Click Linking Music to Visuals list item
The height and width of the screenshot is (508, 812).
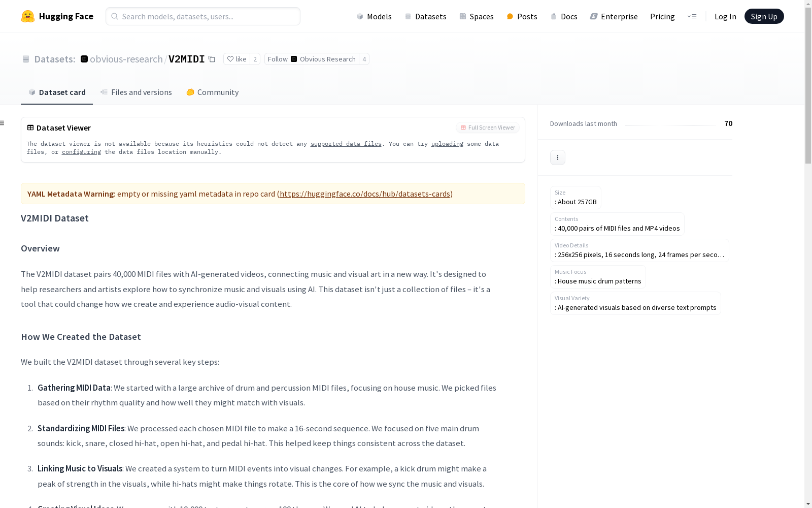[x=262, y=476]
